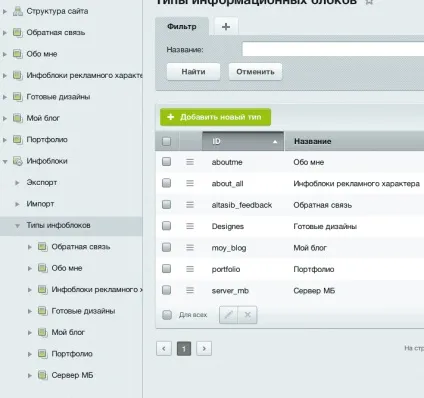Click the nested Портфолио block icon
This screenshot has height=398, width=424.
coord(42,354)
